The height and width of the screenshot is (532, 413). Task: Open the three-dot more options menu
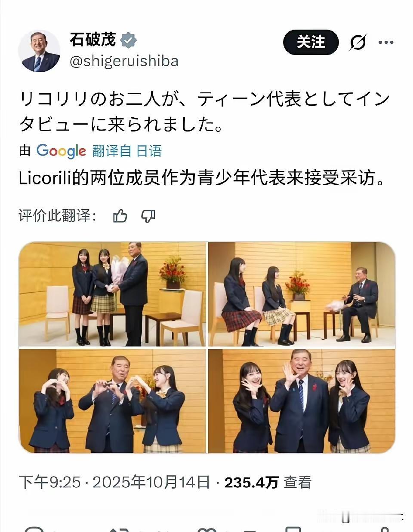point(386,42)
